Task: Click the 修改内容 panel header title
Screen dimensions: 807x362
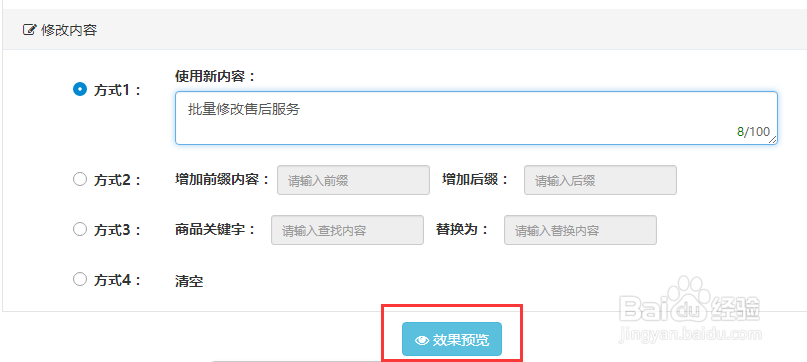Action: [69, 30]
